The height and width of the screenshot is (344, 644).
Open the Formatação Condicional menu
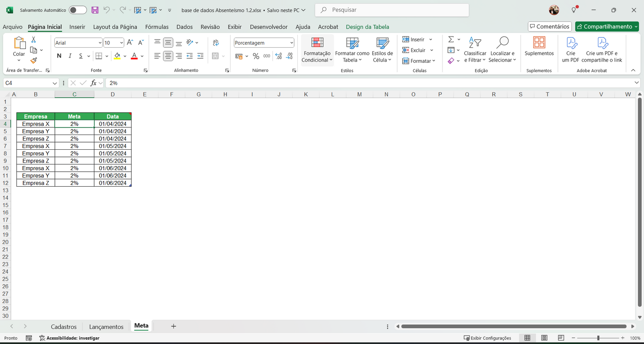317,49
